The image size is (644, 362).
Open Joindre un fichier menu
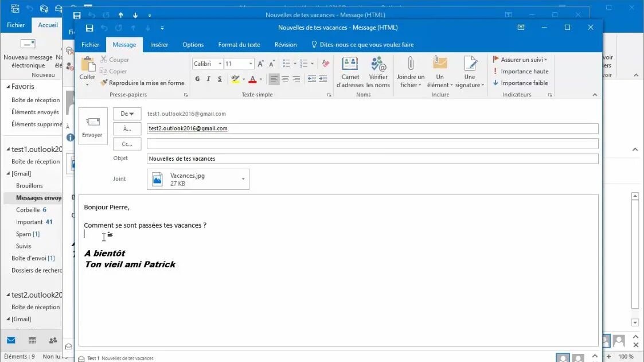point(410,72)
